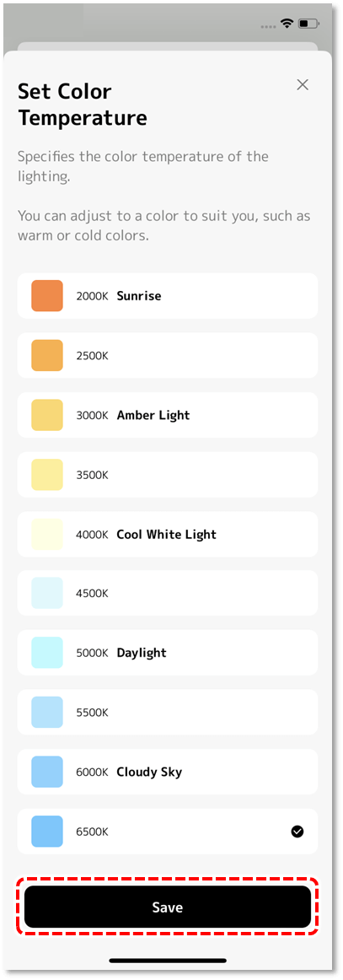Pick the 3500K option

coord(168,474)
